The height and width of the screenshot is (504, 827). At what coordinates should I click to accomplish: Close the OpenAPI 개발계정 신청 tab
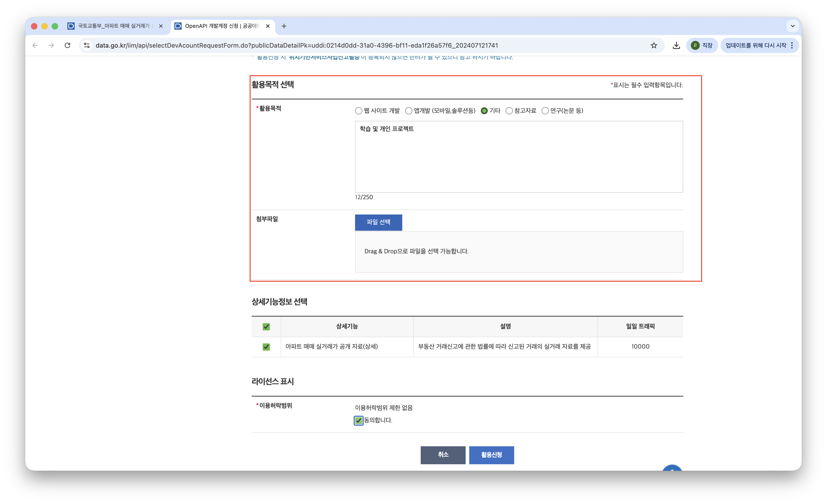point(268,26)
